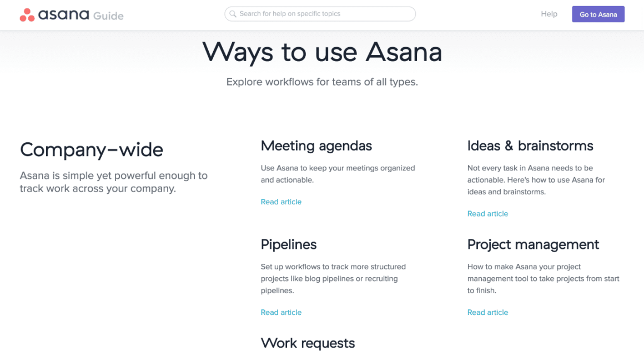The height and width of the screenshot is (361, 644).
Task: Click the 'Go to Asana' button
Action: pyautogui.click(x=598, y=14)
